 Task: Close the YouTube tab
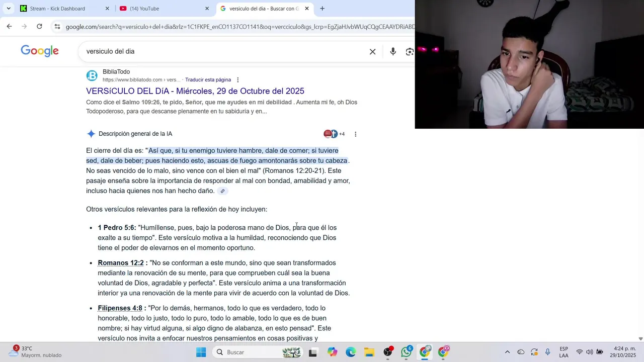[x=207, y=9]
